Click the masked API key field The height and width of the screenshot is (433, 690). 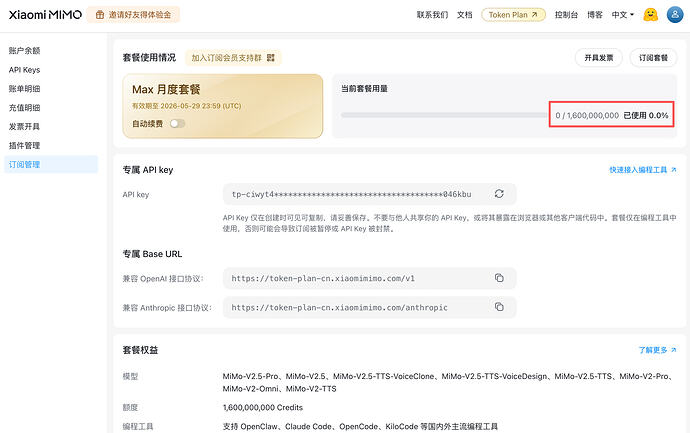(x=369, y=194)
